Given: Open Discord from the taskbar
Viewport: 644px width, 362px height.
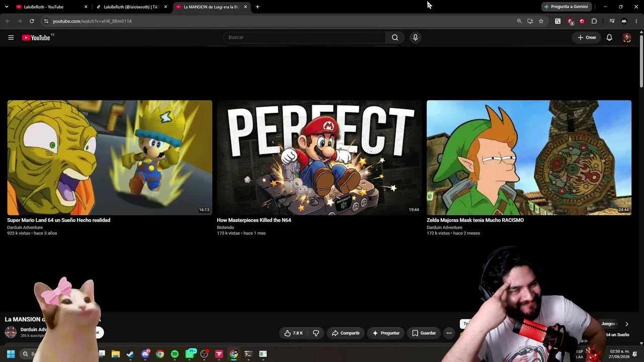Looking at the screenshot, I should tap(145, 354).
